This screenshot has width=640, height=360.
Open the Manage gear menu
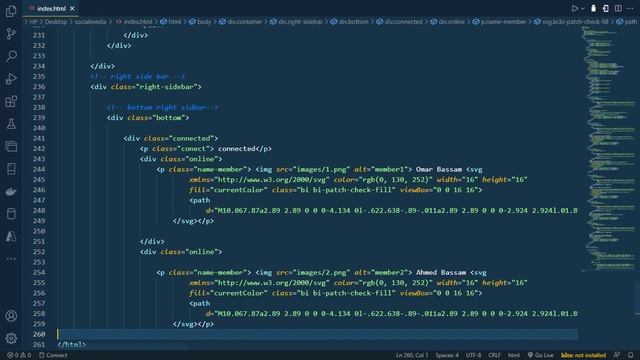[11, 338]
